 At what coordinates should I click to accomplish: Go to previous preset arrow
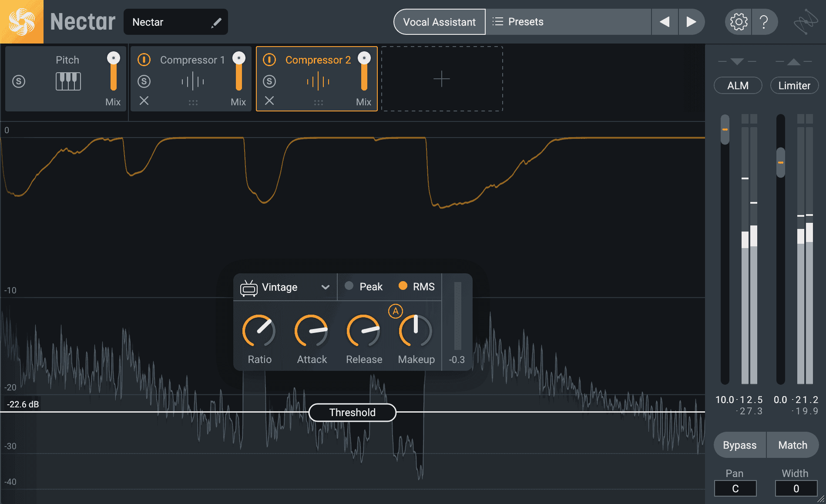click(x=665, y=22)
